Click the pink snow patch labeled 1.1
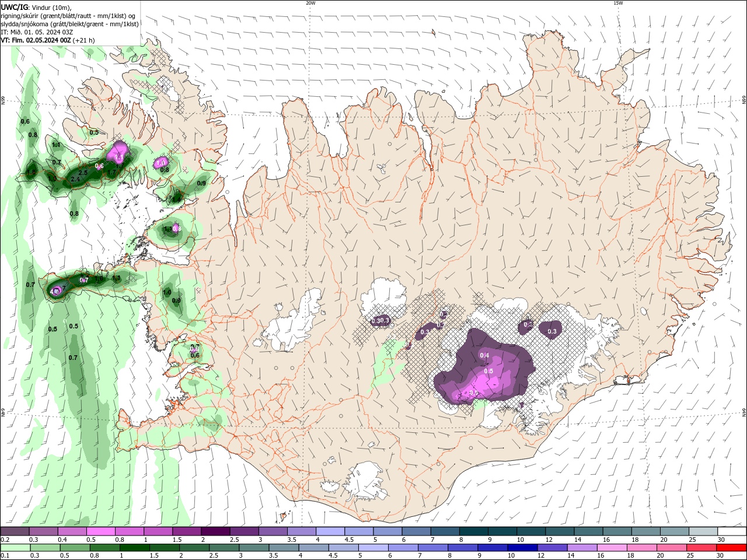This screenshot has width=747, height=560. (x=118, y=152)
